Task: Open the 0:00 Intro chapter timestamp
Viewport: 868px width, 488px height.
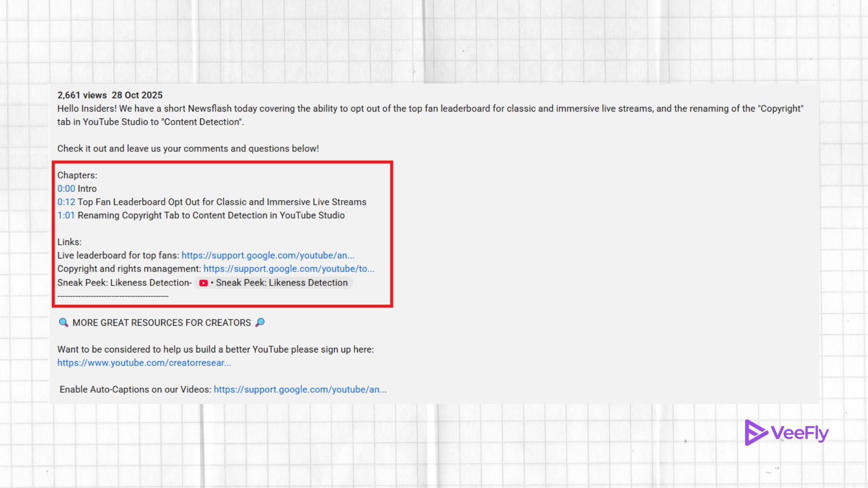Action: [x=66, y=188]
